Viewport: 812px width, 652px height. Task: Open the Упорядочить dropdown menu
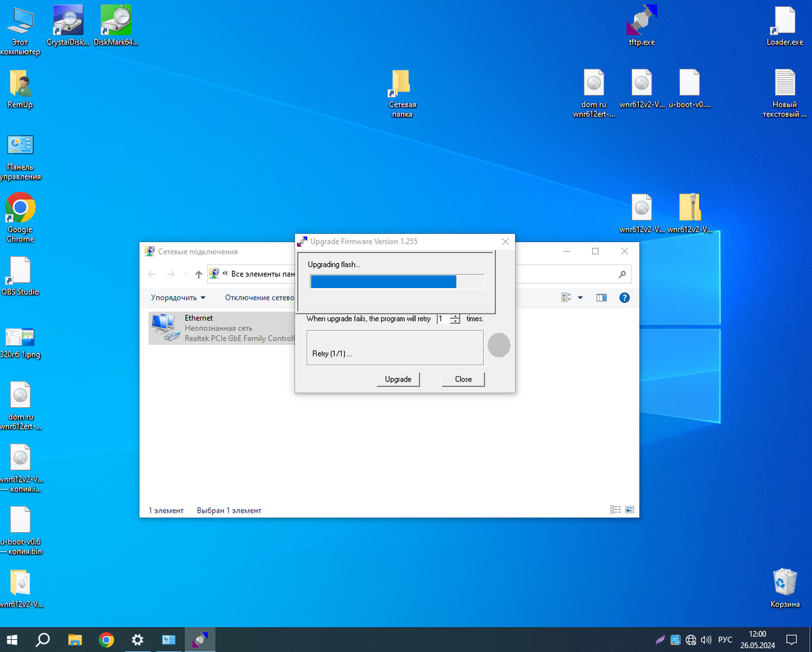click(178, 298)
